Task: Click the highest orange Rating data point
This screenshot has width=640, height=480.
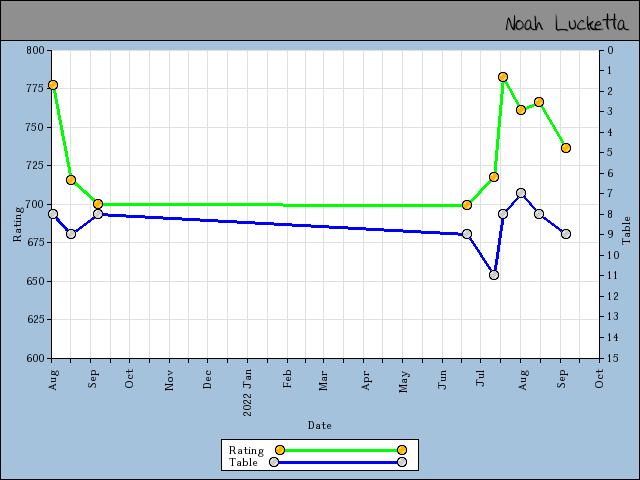Action: (503, 77)
